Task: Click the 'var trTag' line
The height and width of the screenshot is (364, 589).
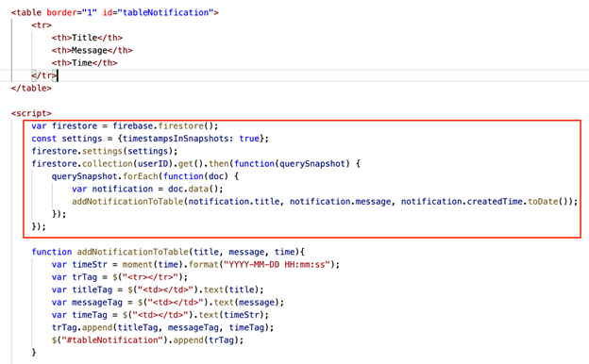Action: (x=120, y=277)
